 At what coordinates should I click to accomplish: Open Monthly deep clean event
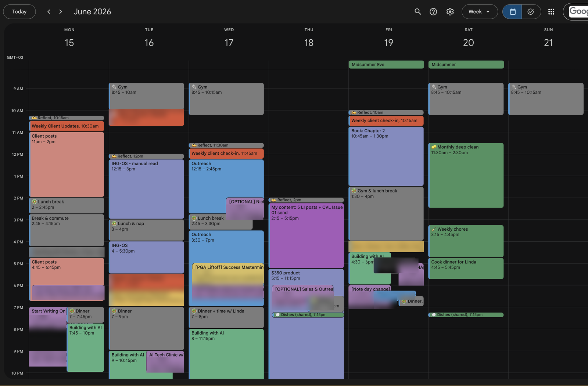(x=466, y=175)
